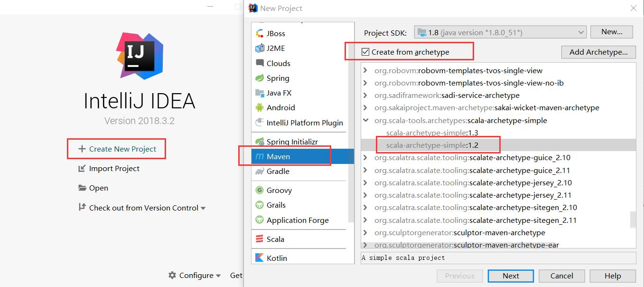Click the Spring leaf icon

260,78
